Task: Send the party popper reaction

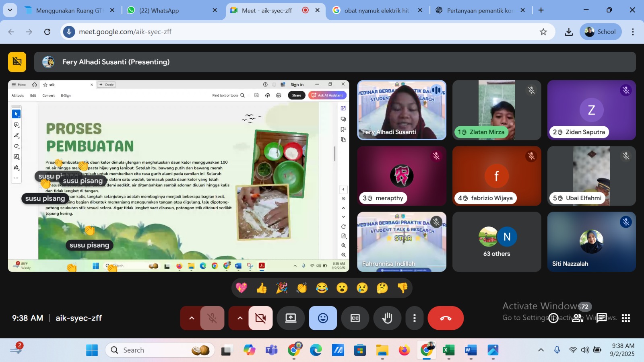Action: click(281, 288)
